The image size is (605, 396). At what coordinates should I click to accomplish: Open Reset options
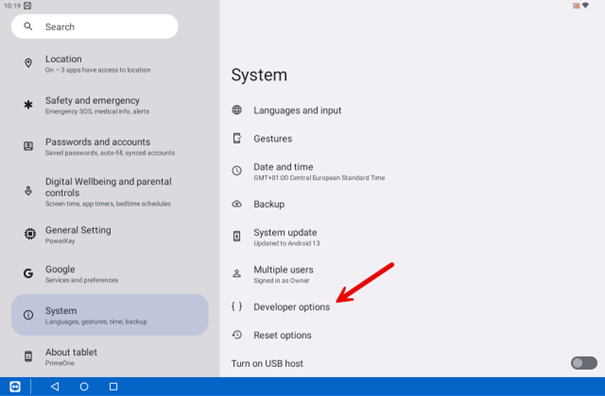tap(412, 335)
